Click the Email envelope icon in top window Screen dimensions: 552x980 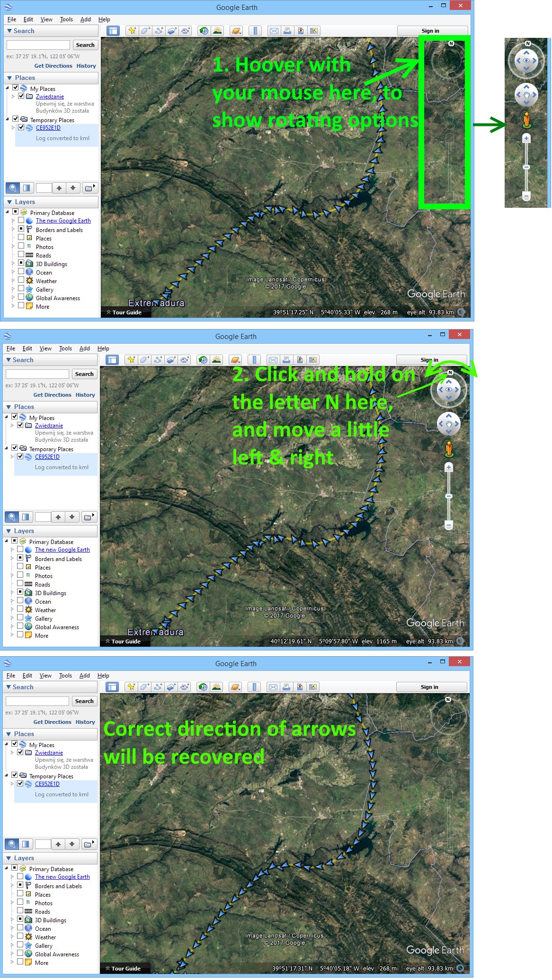point(274,31)
